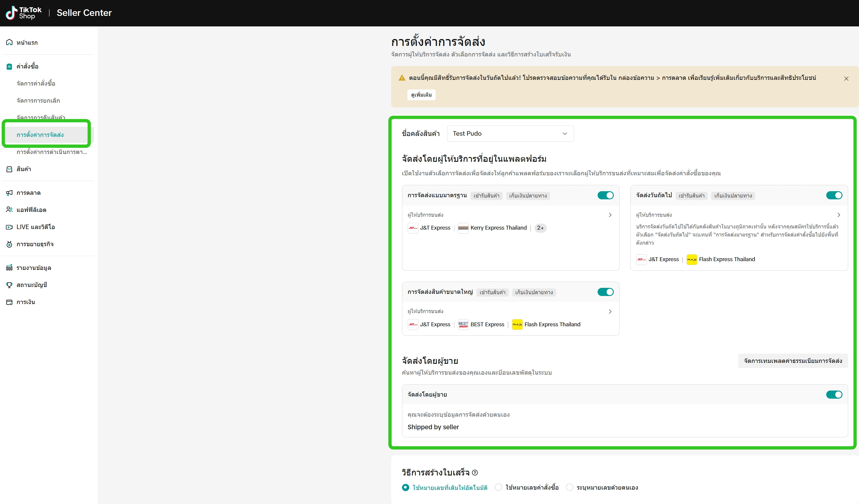859x504 pixels.
Task: Turn off จัดส่งโดยผู้ขาย toggle
Action: 834,394
